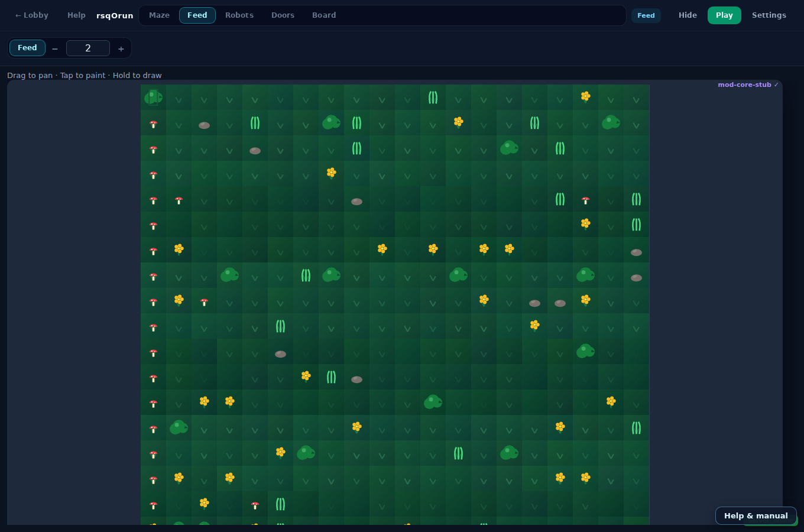Open Settings
The image size is (804, 532).
click(x=769, y=15)
